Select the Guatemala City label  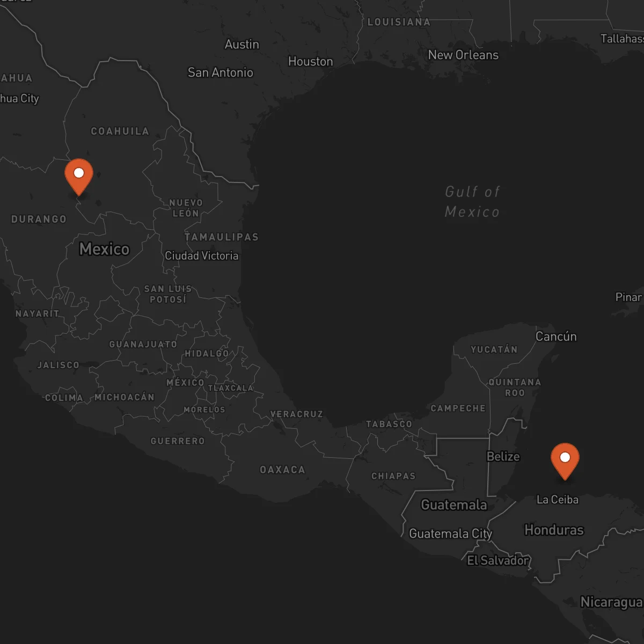click(x=450, y=534)
